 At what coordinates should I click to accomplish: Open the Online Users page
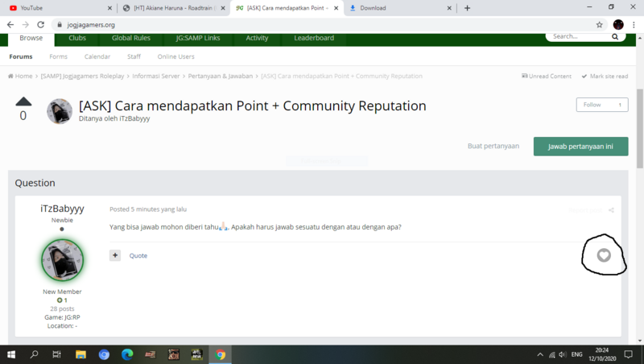click(175, 56)
